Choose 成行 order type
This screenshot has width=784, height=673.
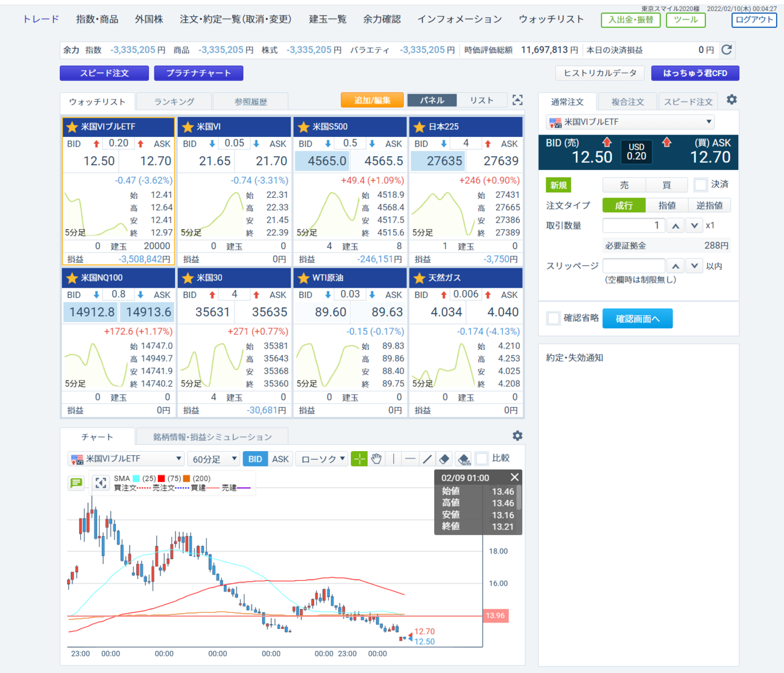624,206
